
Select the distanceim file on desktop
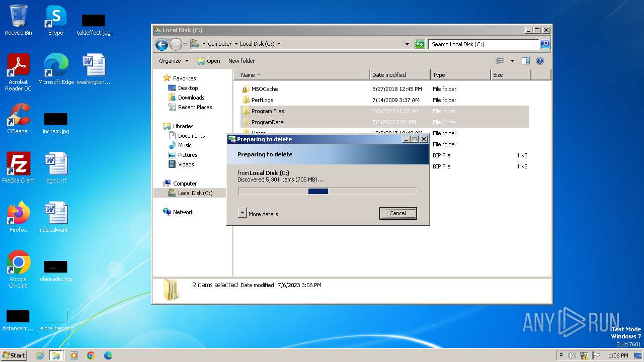point(18,320)
